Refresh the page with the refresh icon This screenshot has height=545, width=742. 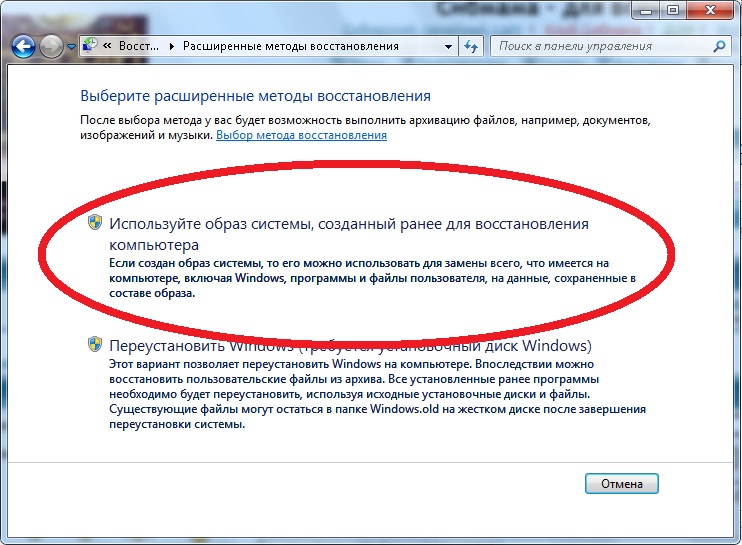pyautogui.click(x=471, y=46)
